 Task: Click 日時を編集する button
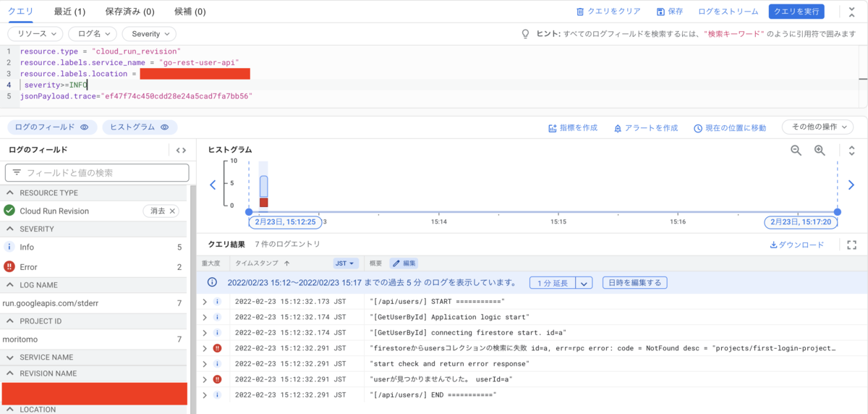point(635,282)
